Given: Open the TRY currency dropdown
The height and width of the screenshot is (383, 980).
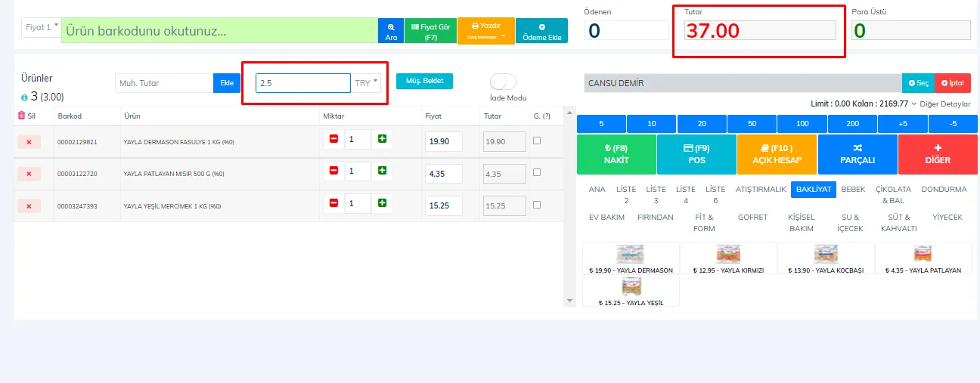Looking at the screenshot, I should coord(367,83).
